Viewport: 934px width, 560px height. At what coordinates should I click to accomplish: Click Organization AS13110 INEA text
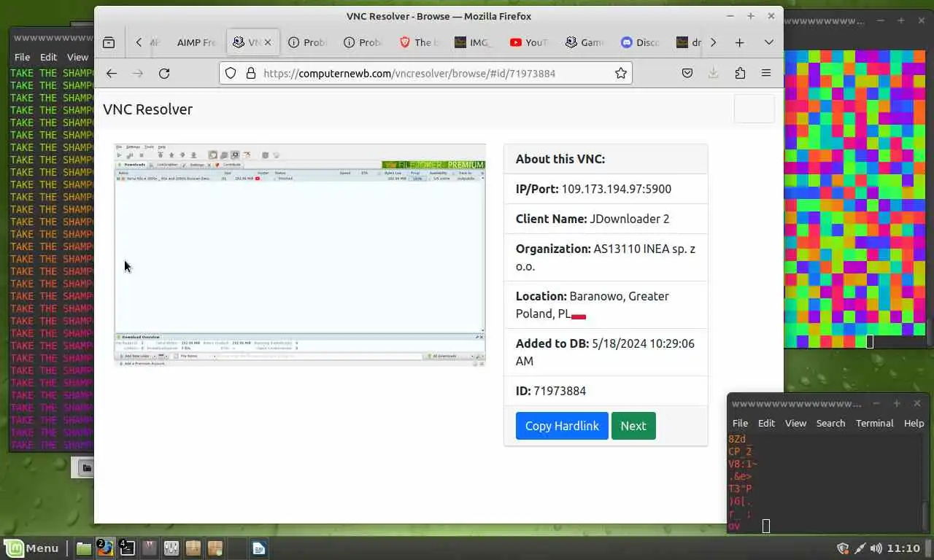click(606, 257)
